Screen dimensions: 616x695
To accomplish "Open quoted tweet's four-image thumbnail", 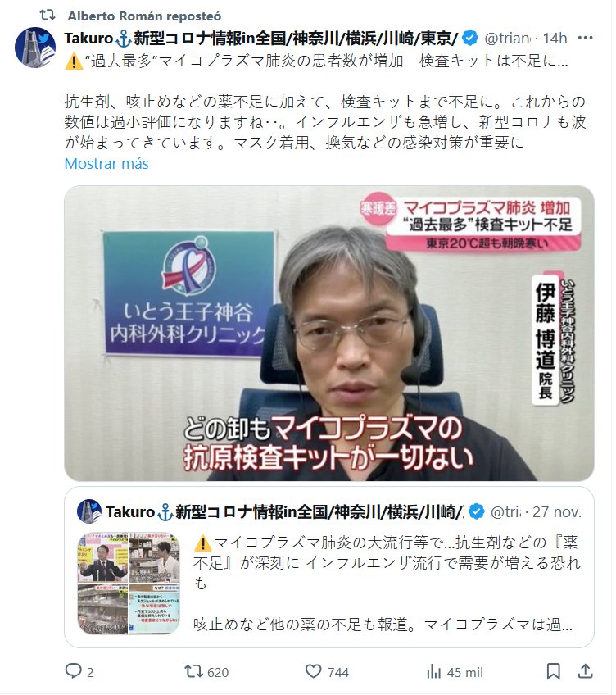I will 129,583.
